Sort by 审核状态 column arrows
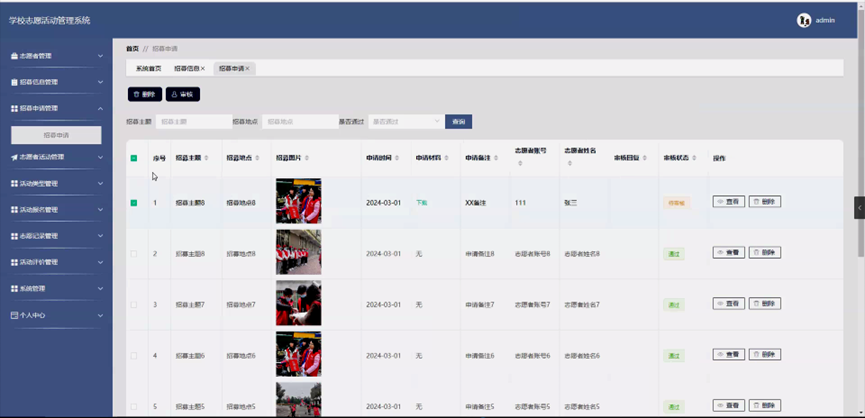This screenshot has width=865, height=418. click(695, 158)
